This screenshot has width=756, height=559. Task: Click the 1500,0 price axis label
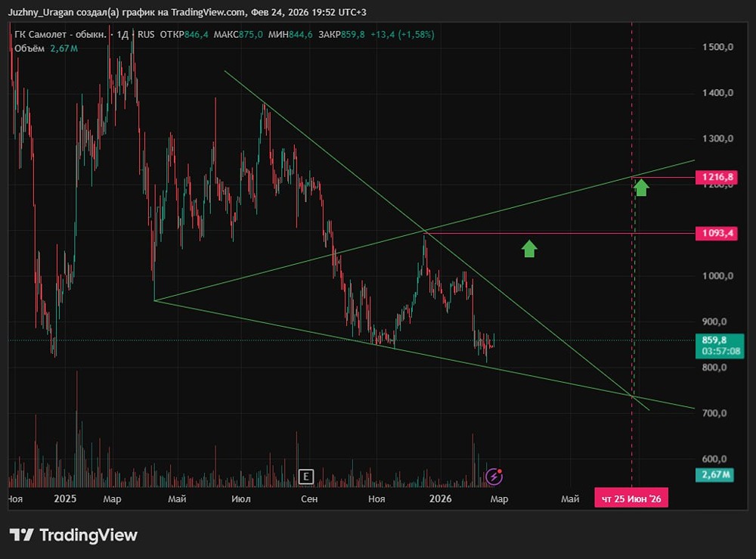point(717,47)
